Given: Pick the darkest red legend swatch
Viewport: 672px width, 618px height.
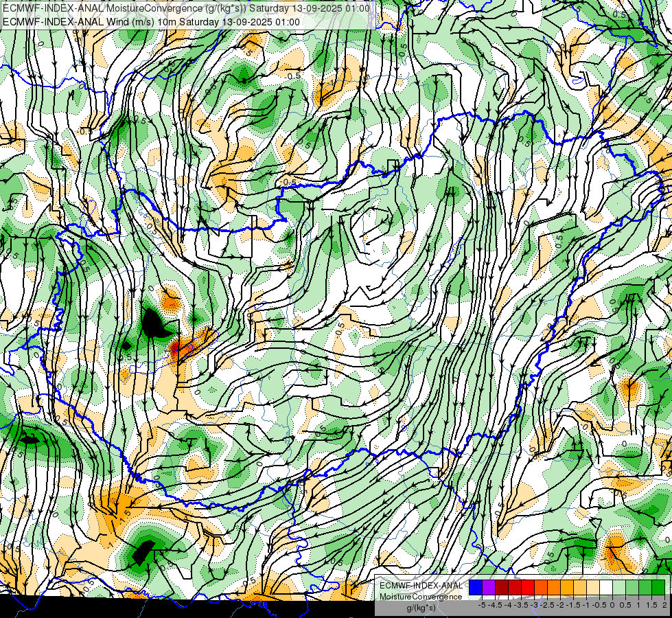Looking at the screenshot, I should tap(502, 588).
